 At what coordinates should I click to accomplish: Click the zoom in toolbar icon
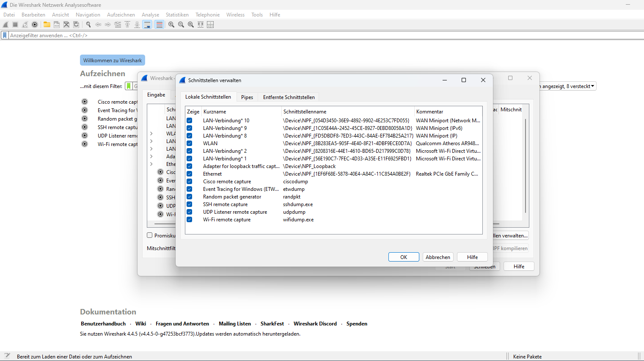(x=171, y=25)
